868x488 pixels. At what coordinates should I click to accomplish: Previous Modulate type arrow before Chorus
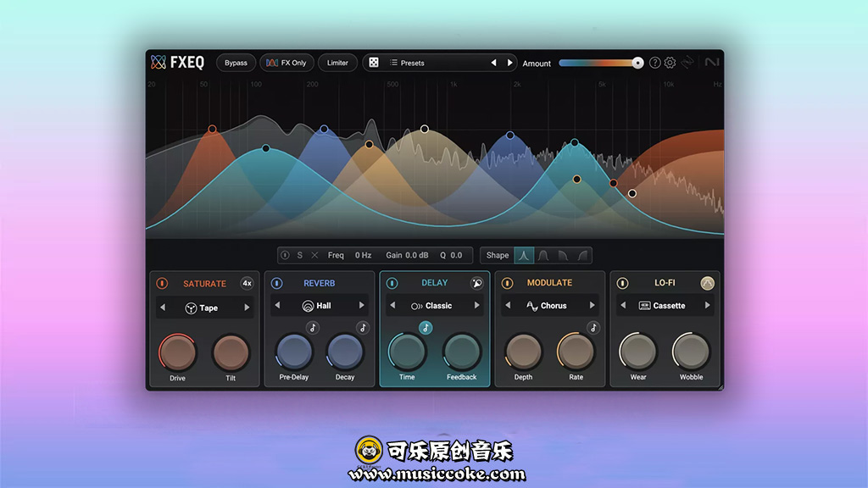pos(508,305)
